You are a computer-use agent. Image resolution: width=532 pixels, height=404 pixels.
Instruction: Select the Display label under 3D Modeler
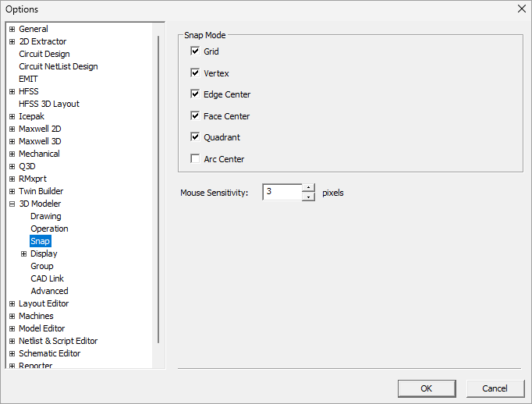tap(44, 253)
